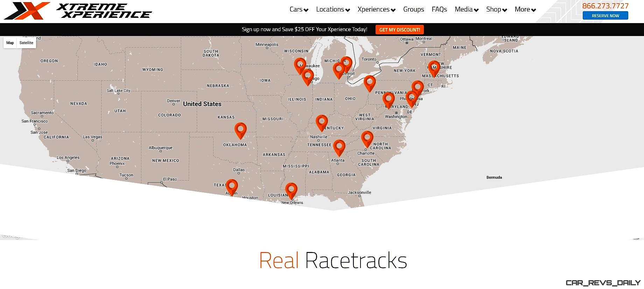Image resolution: width=644 pixels, height=289 pixels.
Task: Select the pin in North Carolina
Action: tap(367, 139)
